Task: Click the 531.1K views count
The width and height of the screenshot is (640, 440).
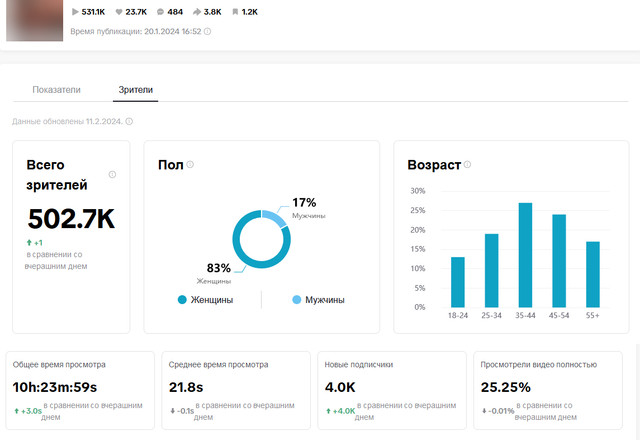Action: point(93,12)
